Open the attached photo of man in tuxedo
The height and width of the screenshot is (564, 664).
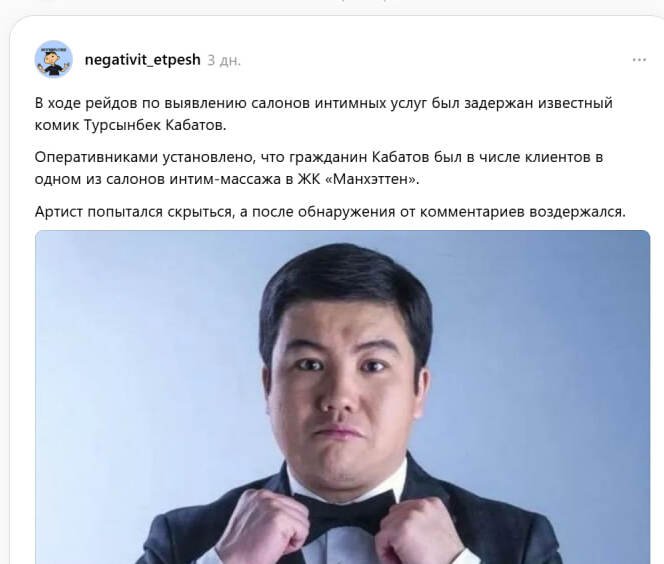(342, 397)
